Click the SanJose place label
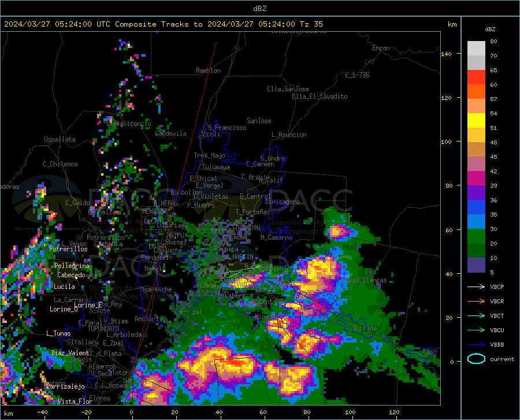Screen dimensions: 520x420 pos(259,121)
